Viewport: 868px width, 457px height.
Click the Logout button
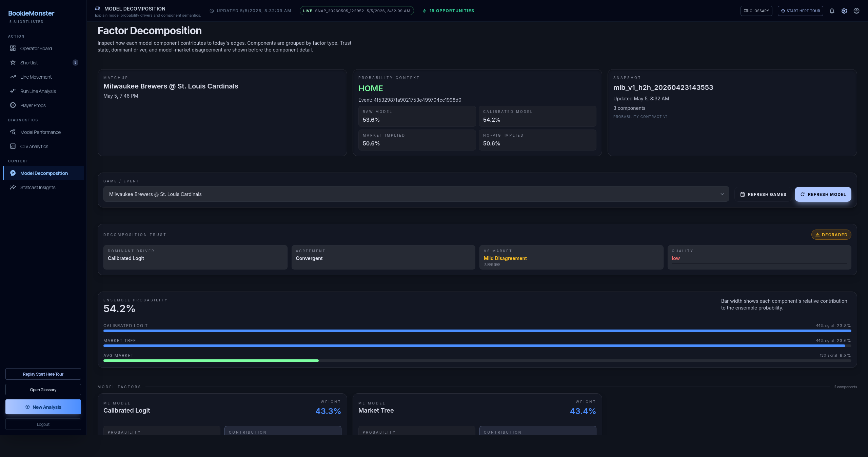coord(43,424)
